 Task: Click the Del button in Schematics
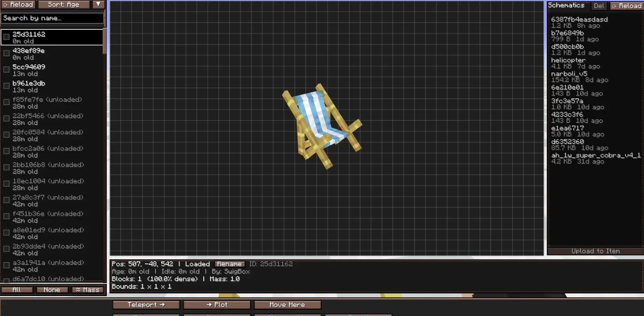pos(599,6)
